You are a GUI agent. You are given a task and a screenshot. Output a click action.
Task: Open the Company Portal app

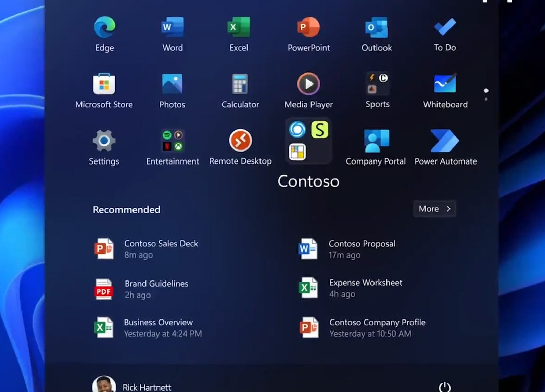pyautogui.click(x=376, y=147)
